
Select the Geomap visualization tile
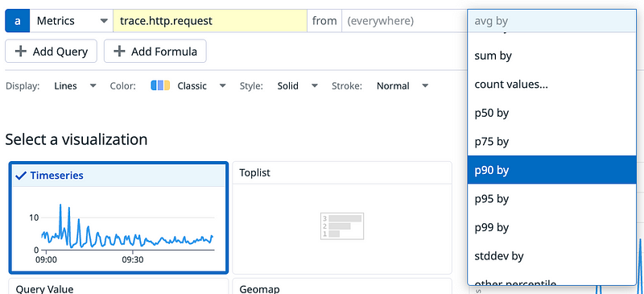pyautogui.click(x=341, y=287)
